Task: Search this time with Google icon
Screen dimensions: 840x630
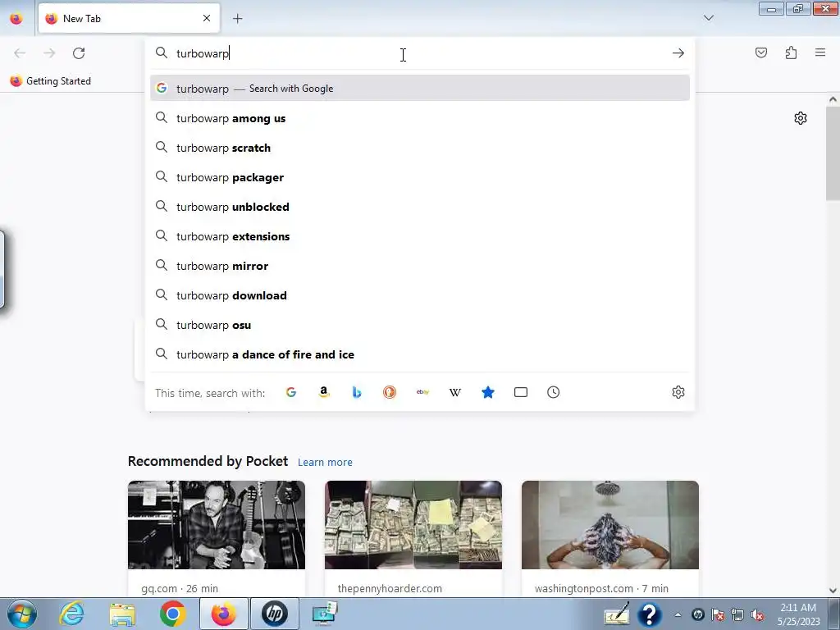Action: pyautogui.click(x=291, y=392)
